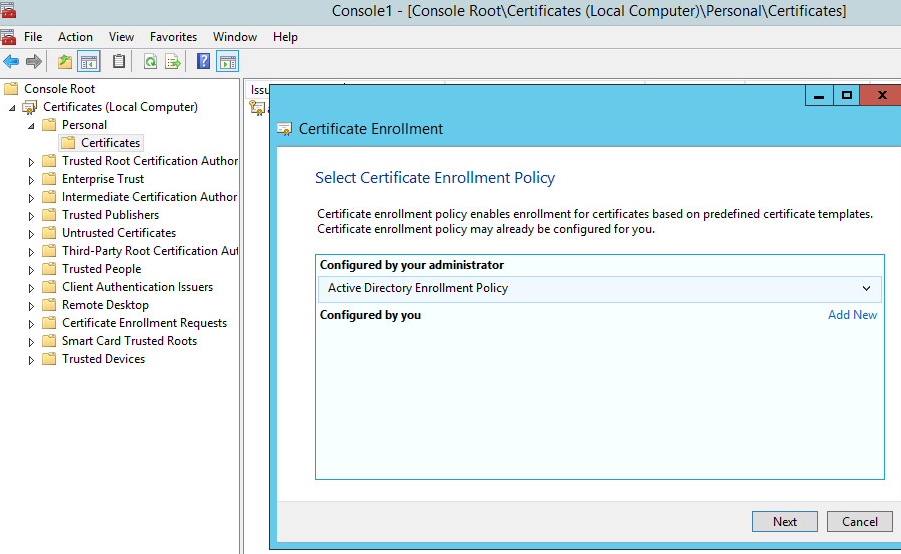Click the Smart Card Trusted Roots folder icon

point(49,341)
